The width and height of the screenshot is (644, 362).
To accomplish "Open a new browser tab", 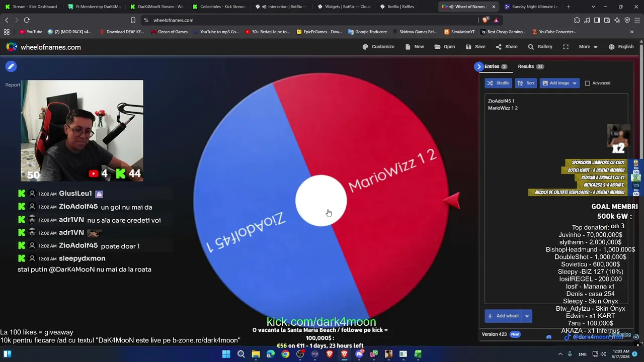I will tap(569, 7).
